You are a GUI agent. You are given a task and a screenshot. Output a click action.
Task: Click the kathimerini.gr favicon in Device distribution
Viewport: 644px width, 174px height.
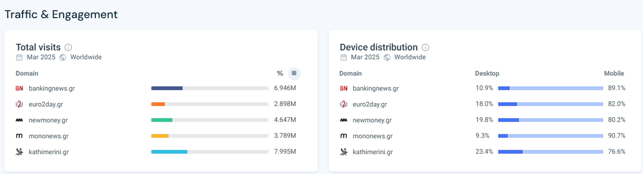(343, 152)
